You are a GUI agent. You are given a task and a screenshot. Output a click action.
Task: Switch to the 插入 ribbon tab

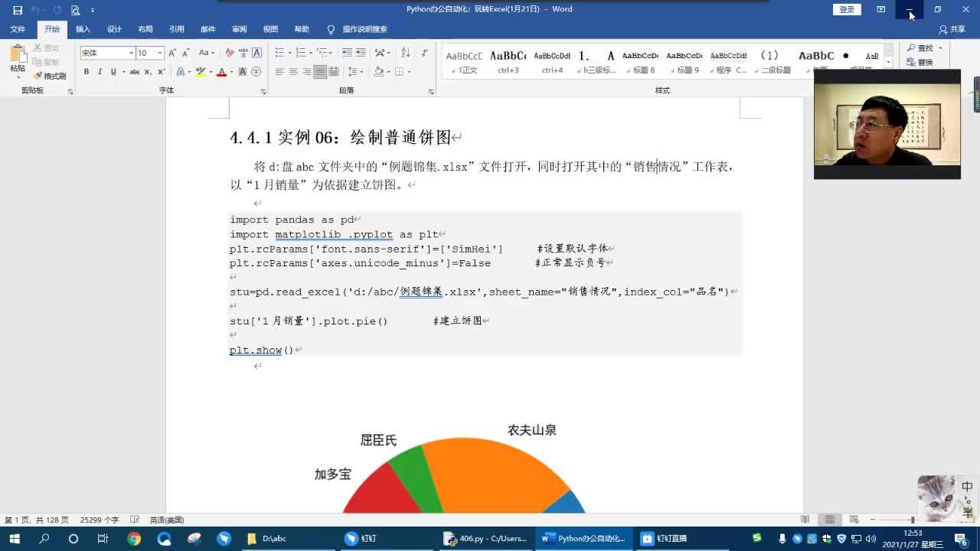point(83,29)
